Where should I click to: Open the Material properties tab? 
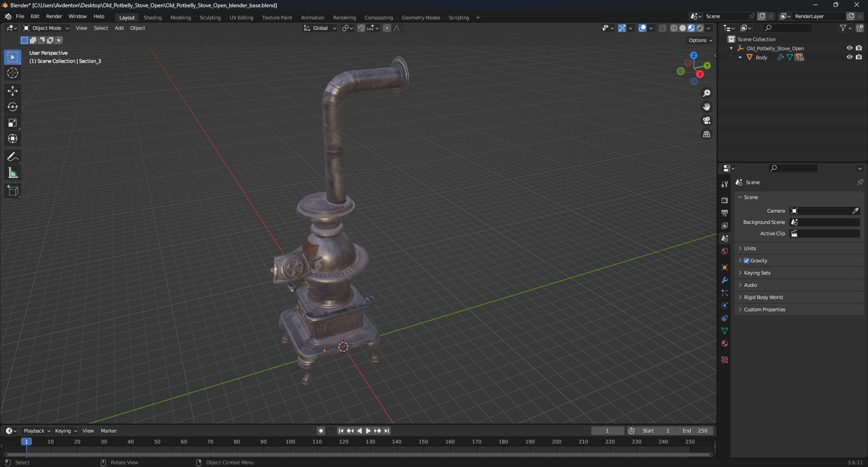725,343
